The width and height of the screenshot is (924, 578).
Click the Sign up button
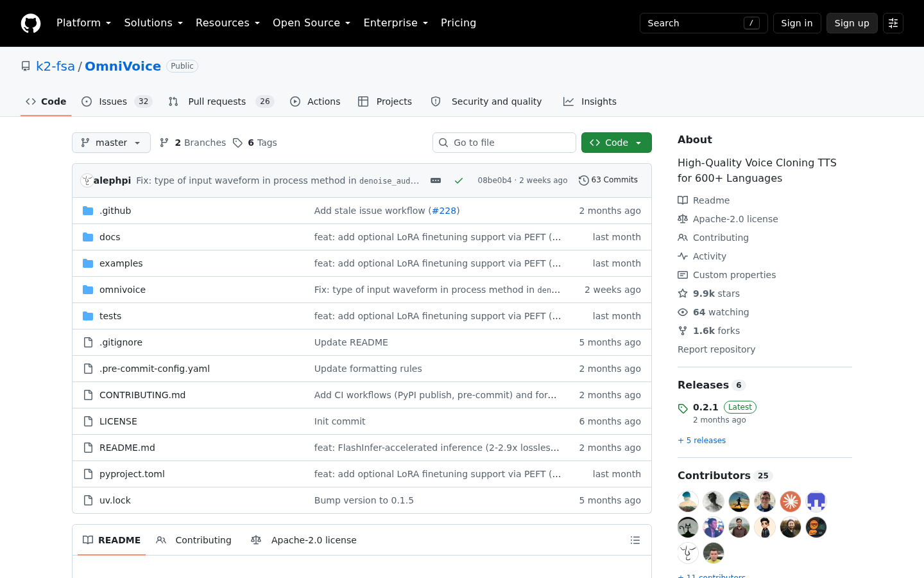pos(852,23)
